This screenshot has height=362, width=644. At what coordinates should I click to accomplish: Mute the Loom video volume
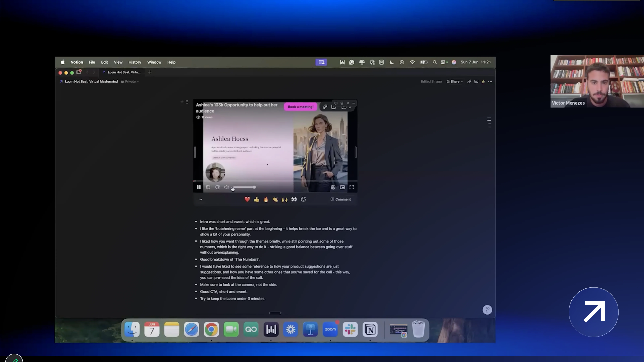[227, 187]
